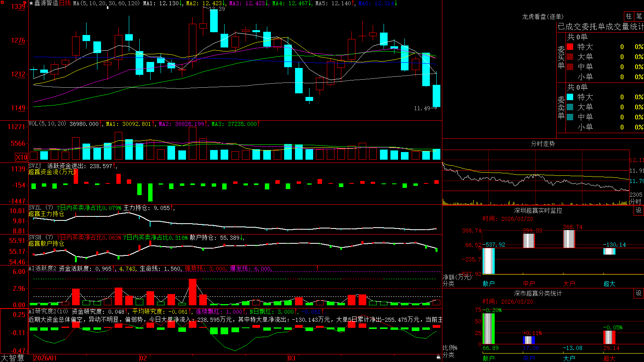Click the -537.92 散户 net amount bar
The image size is (644, 362).
pos(489,261)
